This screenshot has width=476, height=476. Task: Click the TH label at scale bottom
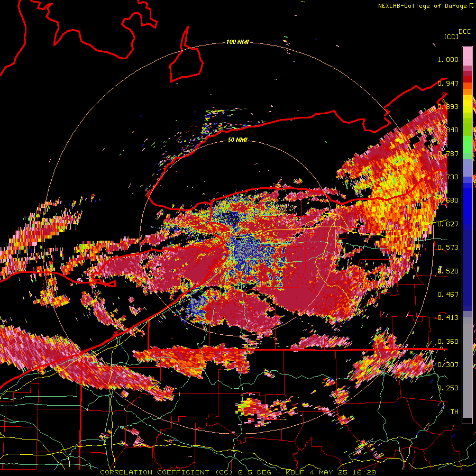click(x=454, y=411)
